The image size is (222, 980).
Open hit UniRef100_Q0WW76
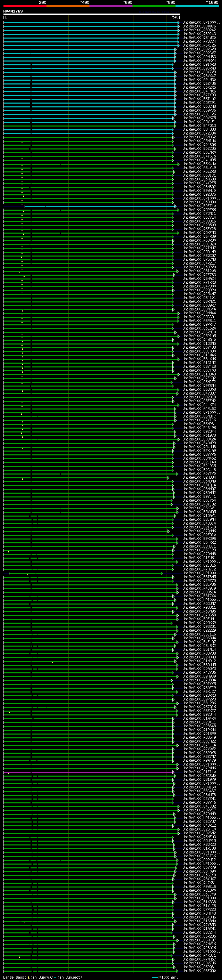[x=199, y=26]
